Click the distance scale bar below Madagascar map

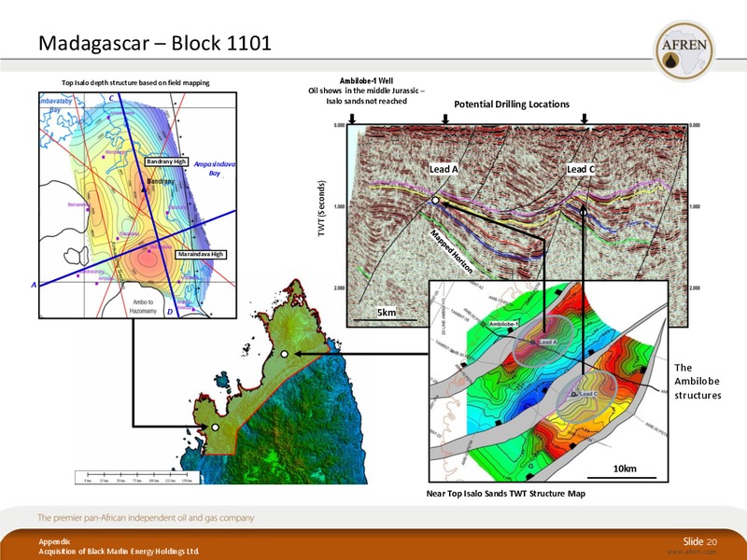click(136, 477)
